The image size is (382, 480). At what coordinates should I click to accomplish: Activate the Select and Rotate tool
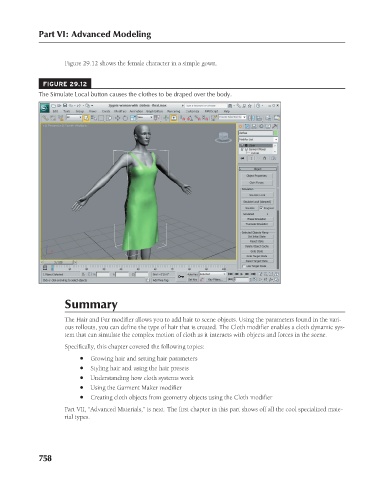click(125, 118)
